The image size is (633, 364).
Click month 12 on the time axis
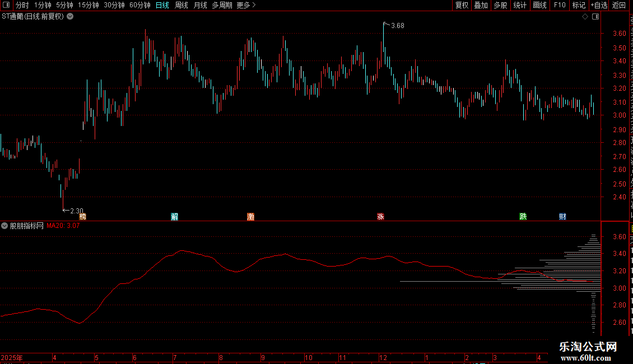point(383,357)
